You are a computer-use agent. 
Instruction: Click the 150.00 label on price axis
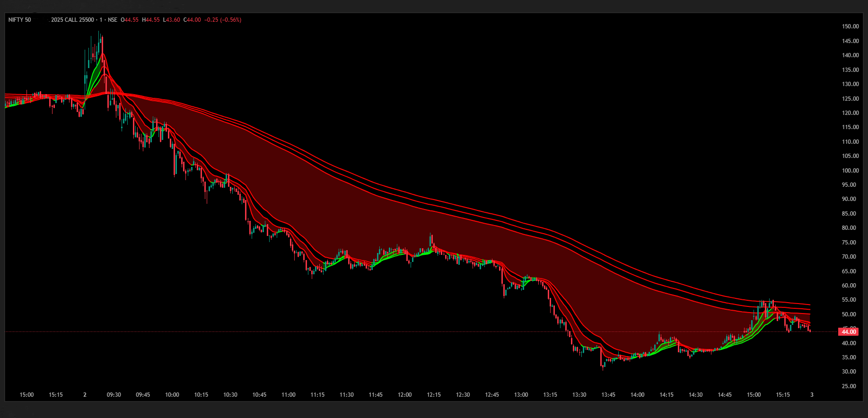tap(850, 26)
